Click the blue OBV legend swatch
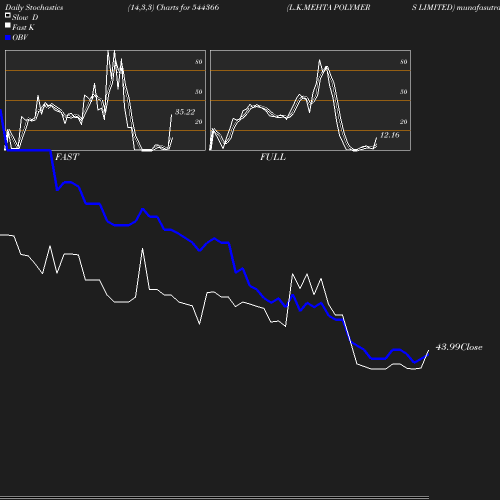This screenshot has height=500, width=500. [x=8, y=38]
